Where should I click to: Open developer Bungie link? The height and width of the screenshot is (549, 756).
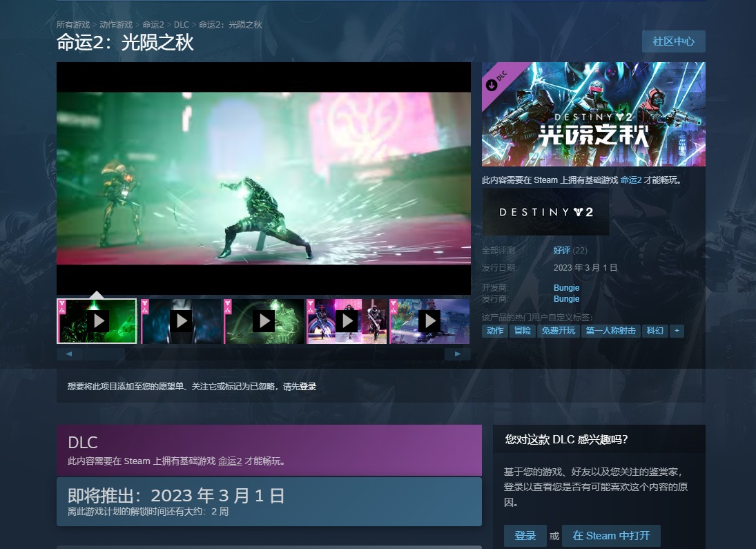click(x=567, y=287)
